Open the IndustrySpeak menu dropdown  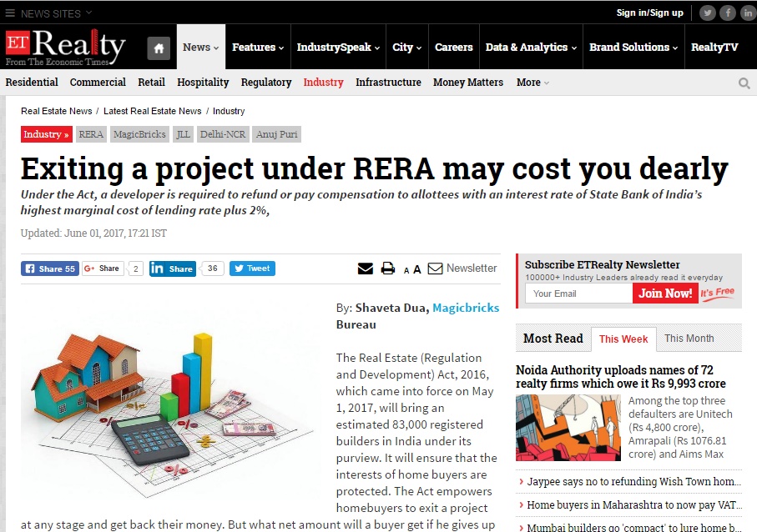338,48
